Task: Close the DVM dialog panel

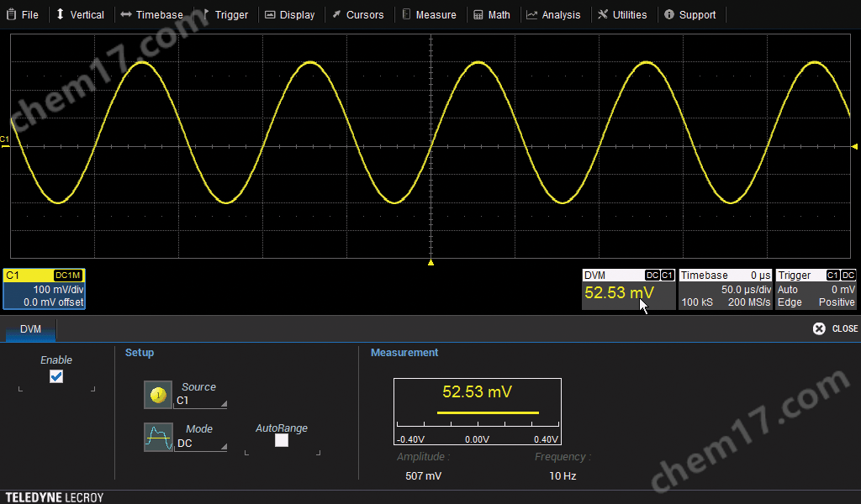Action: point(835,328)
